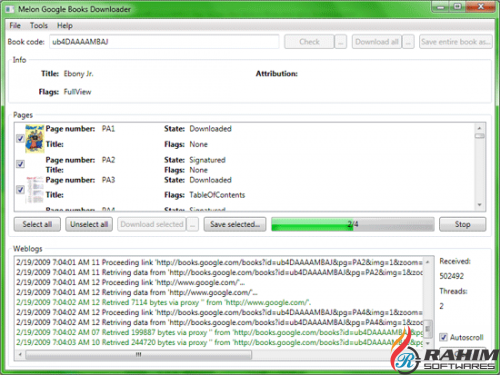Open options next to Download selected
The height and width of the screenshot is (375, 500).
point(193,224)
